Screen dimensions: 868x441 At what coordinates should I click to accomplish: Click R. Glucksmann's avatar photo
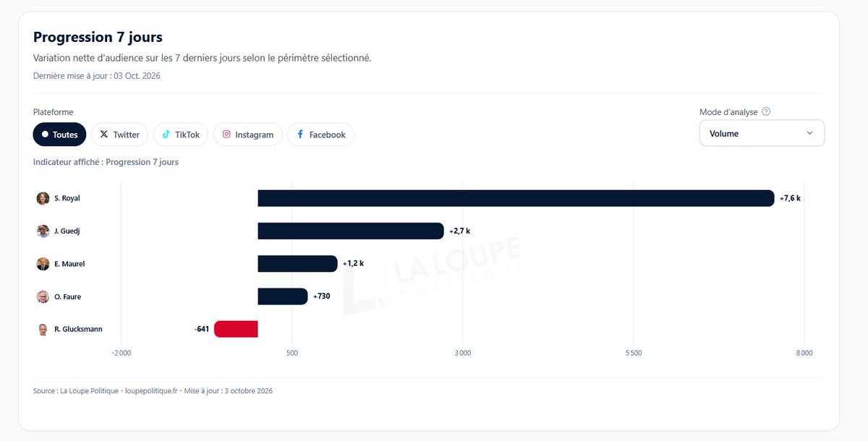(43, 329)
